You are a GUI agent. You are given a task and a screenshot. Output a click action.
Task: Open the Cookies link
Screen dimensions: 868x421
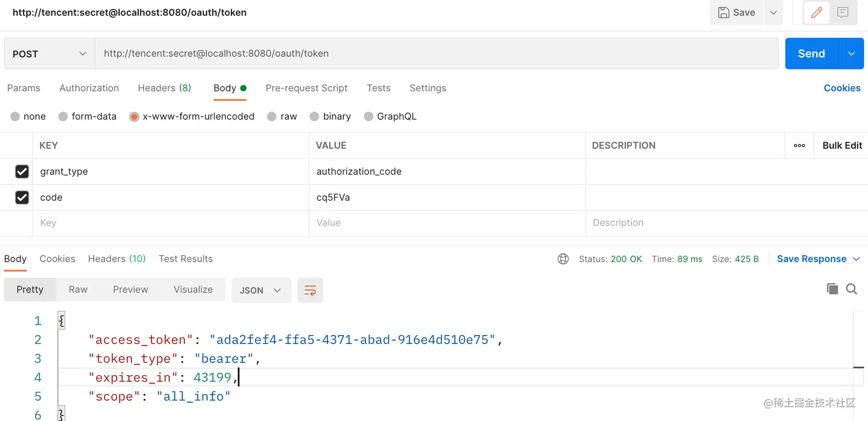pos(842,88)
